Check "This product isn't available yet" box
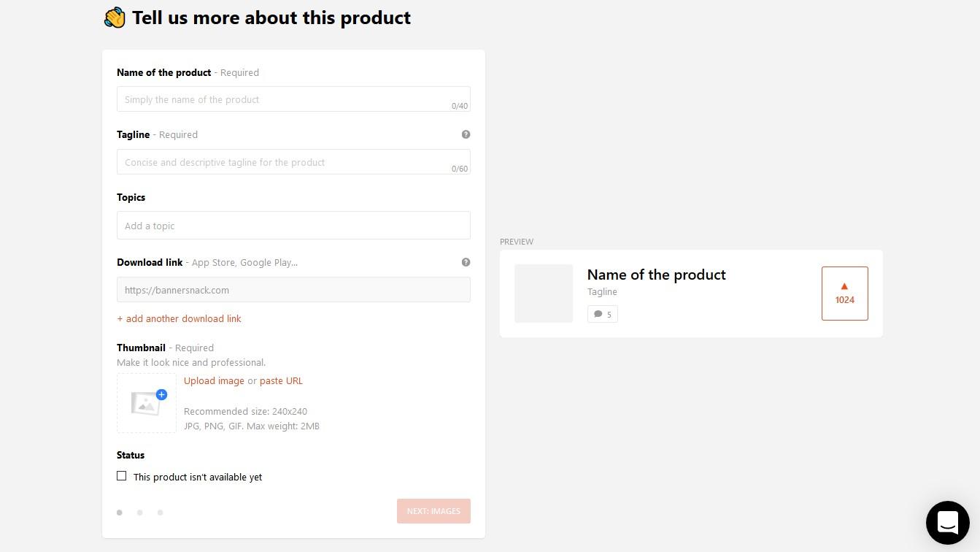Image resolution: width=980 pixels, height=552 pixels. [122, 476]
